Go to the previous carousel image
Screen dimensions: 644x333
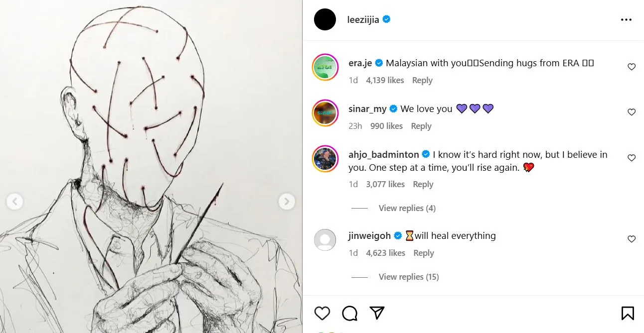pyautogui.click(x=14, y=202)
